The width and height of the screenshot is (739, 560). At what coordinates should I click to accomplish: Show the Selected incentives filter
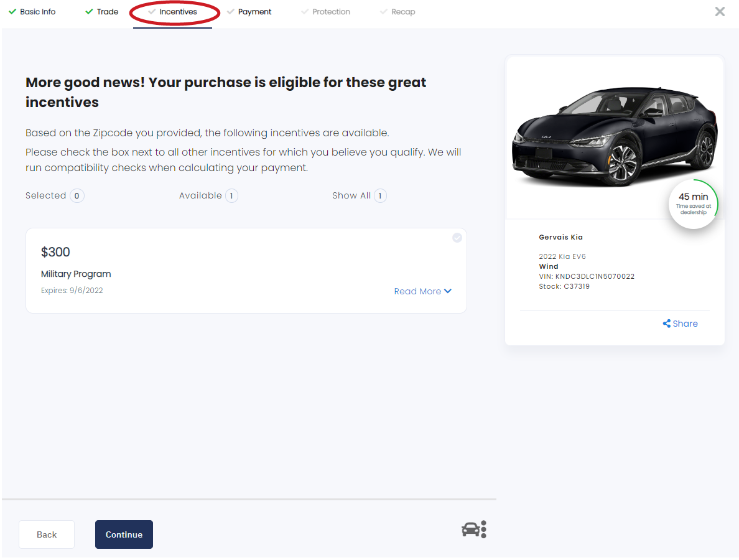[x=55, y=195]
